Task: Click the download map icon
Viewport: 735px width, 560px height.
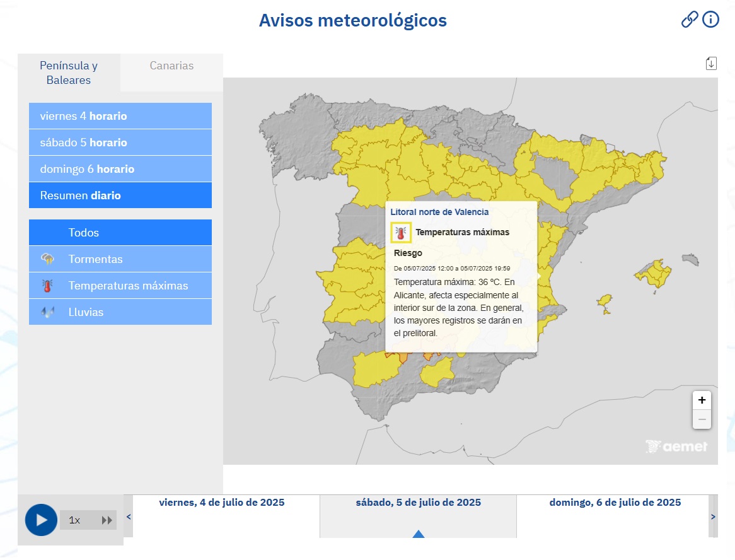Action: [711, 63]
